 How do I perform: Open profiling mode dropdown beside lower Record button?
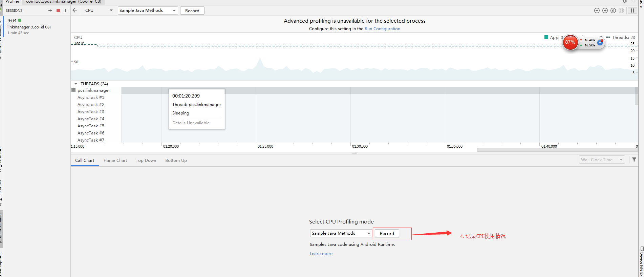tap(341, 233)
